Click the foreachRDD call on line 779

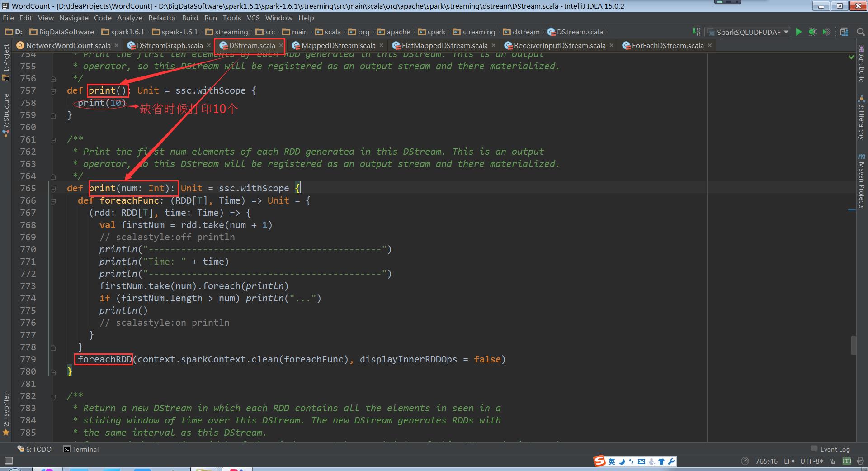(104, 359)
